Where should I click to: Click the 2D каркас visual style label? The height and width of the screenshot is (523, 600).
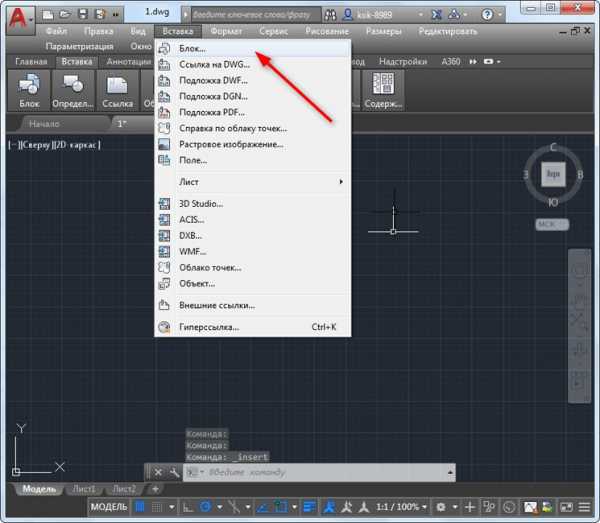click(x=76, y=145)
